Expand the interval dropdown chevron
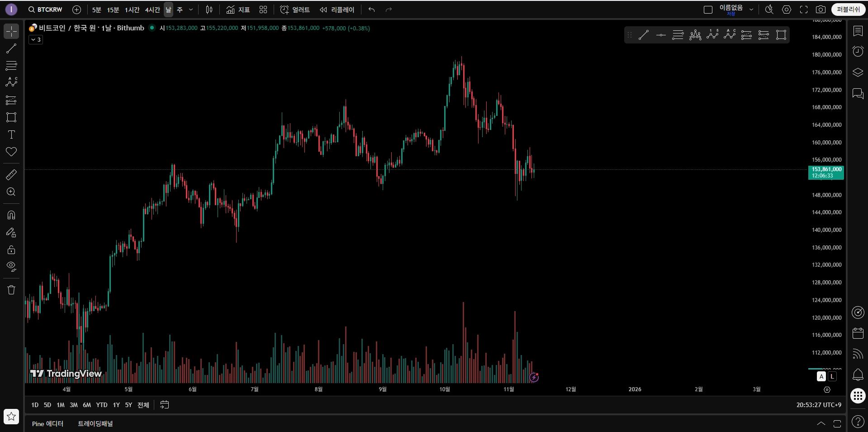The image size is (868, 432). (191, 10)
